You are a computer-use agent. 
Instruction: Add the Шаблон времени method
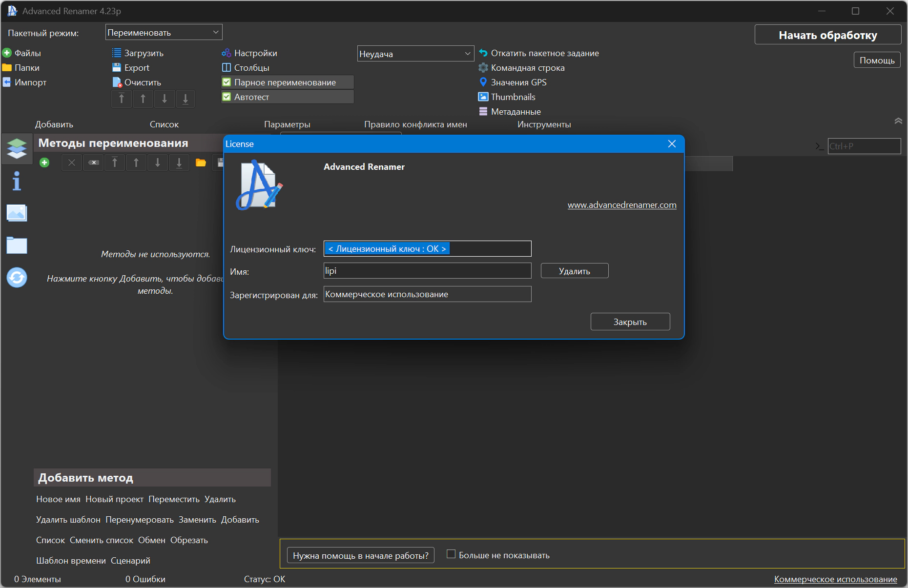pos(71,561)
